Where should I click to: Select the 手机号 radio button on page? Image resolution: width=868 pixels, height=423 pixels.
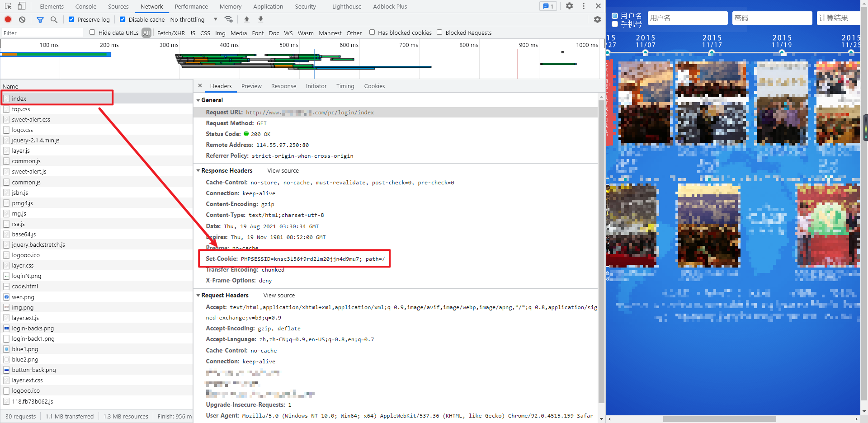[x=615, y=24]
